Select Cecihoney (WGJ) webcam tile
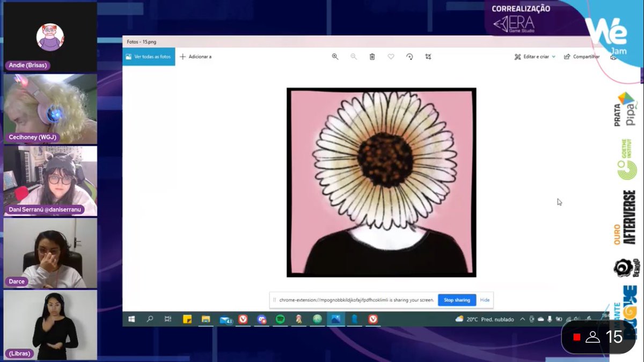 pos(50,109)
